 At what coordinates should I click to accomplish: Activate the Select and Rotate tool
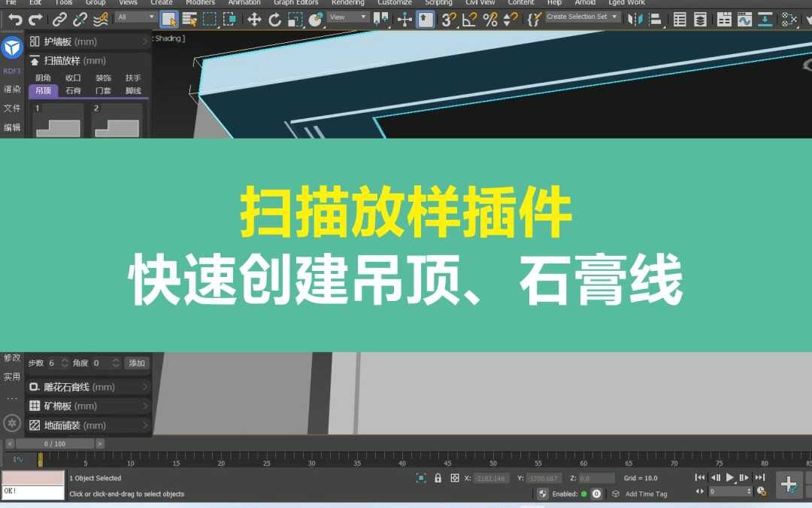(275, 20)
